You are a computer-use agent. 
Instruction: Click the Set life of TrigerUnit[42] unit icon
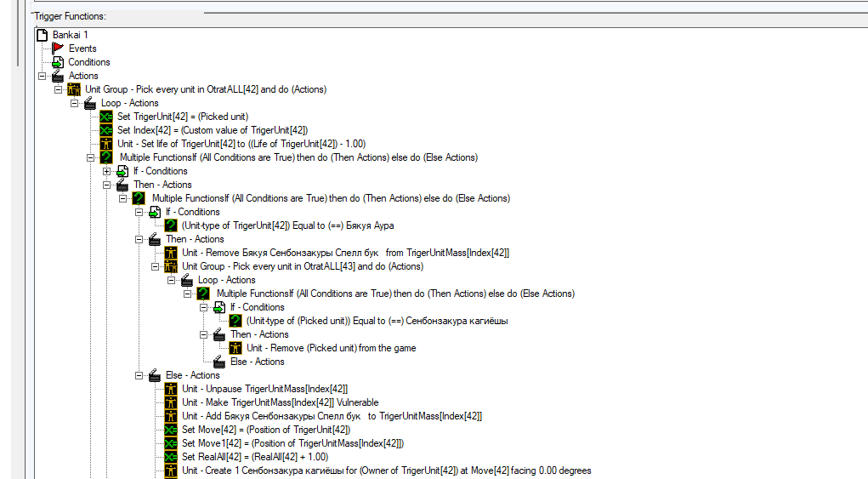point(105,144)
